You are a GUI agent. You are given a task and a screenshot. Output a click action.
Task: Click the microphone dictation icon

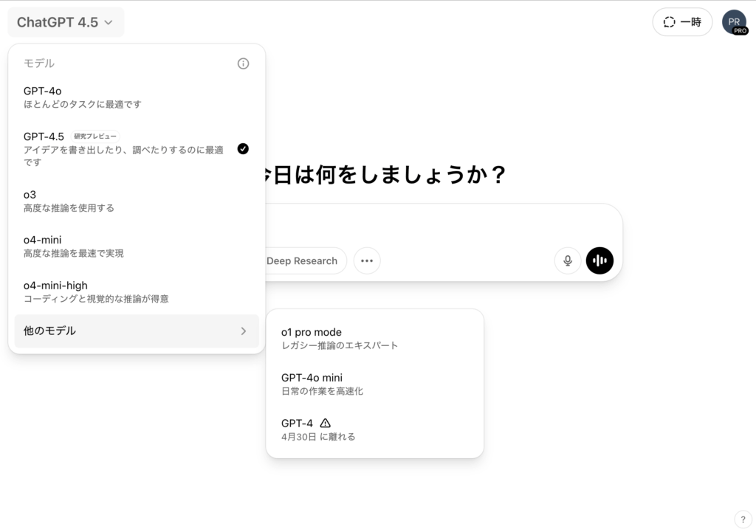[x=568, y=260]
